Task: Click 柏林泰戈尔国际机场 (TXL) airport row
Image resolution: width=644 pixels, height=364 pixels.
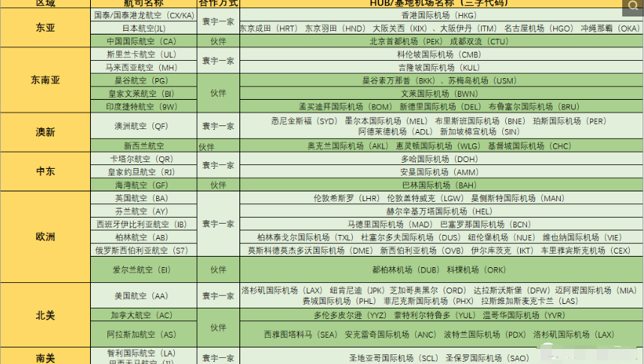Action: (x=441, y=237)
